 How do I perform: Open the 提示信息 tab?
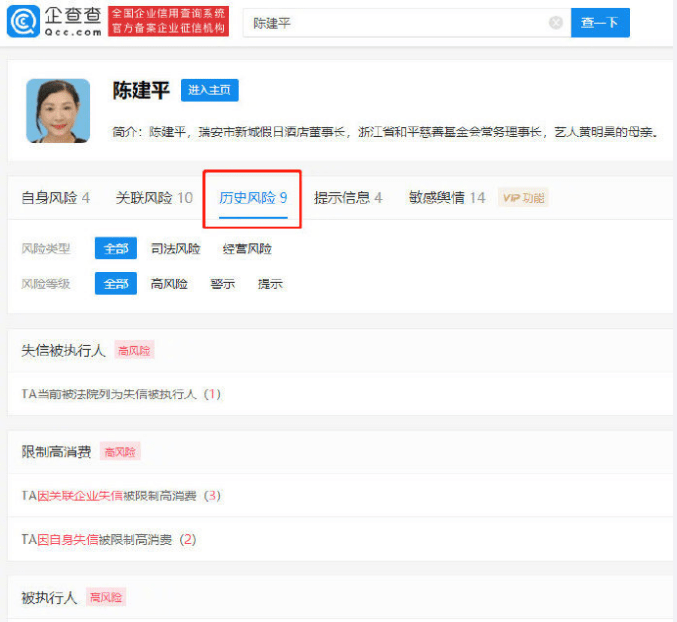click(348, 198)
